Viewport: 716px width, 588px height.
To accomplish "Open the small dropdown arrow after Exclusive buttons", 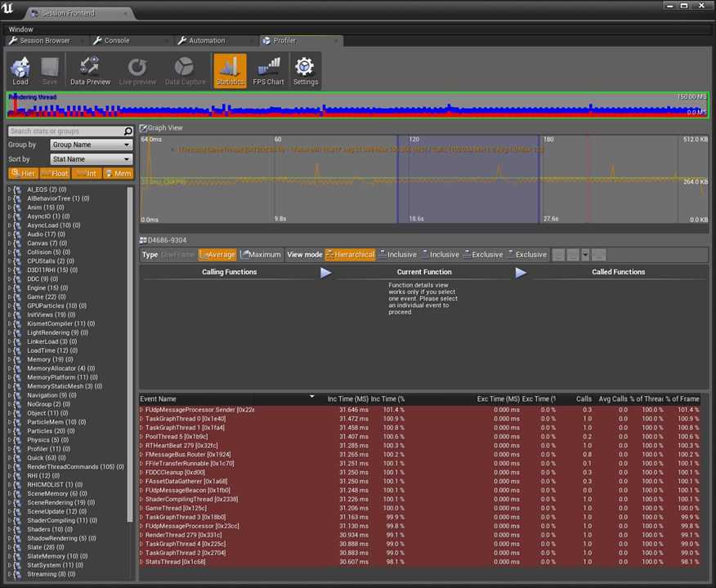I will click(585, 255).
